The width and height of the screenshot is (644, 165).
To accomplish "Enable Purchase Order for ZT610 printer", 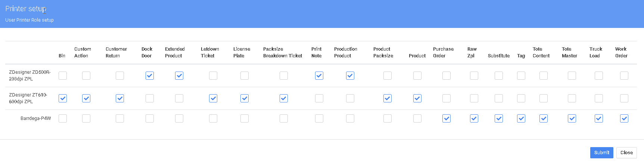I will (x=447, y=98).
